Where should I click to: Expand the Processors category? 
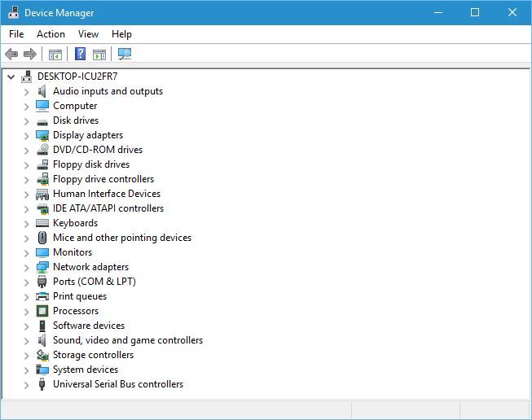tap(26, 311)
